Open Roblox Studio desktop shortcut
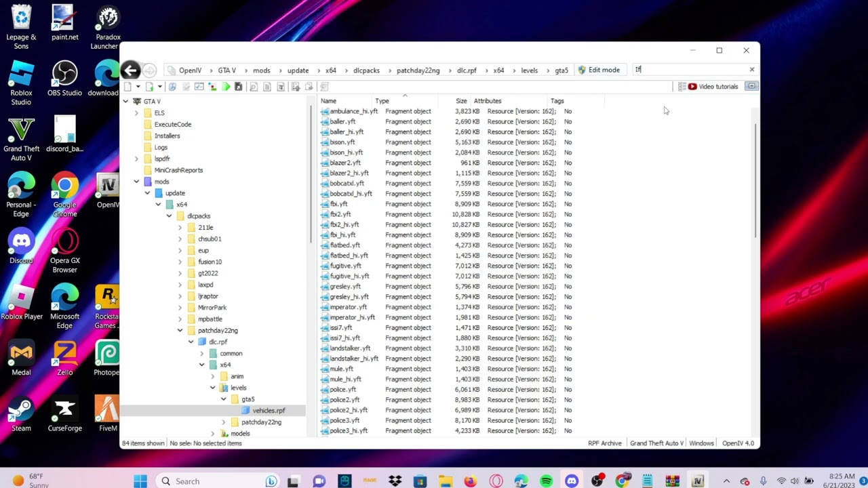The height and width of the screenshot is (488, 868). tap(21, 84)
